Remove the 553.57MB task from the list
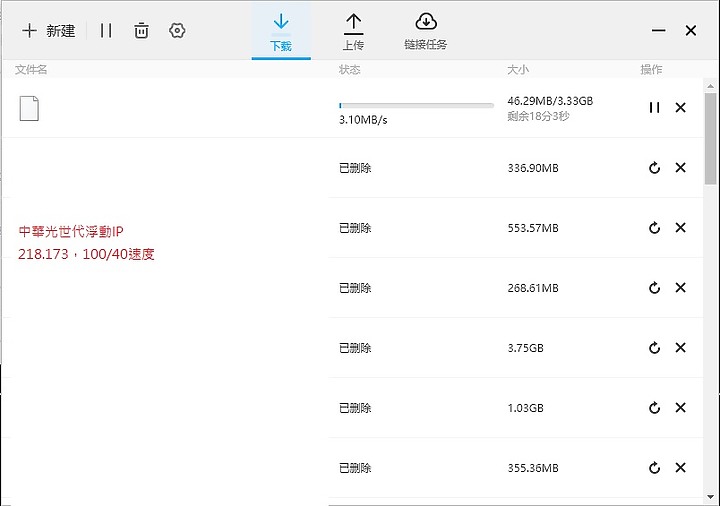 (681, 228)
